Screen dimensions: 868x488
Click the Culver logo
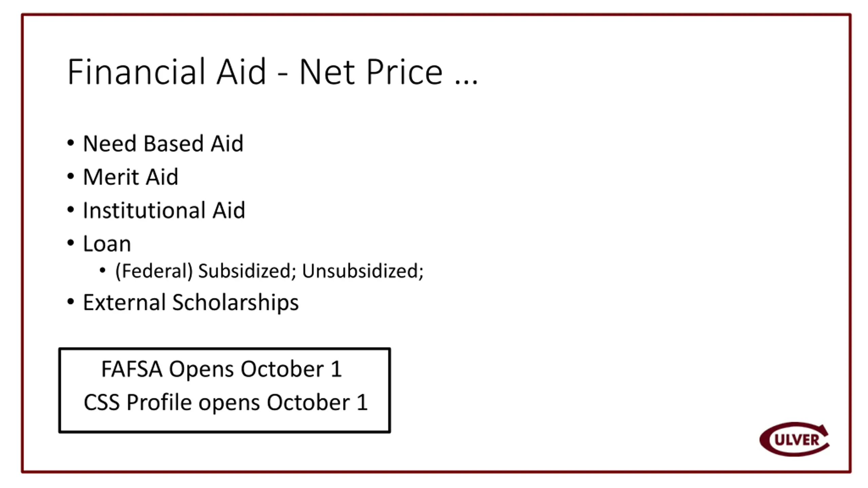tap(794, 439)
